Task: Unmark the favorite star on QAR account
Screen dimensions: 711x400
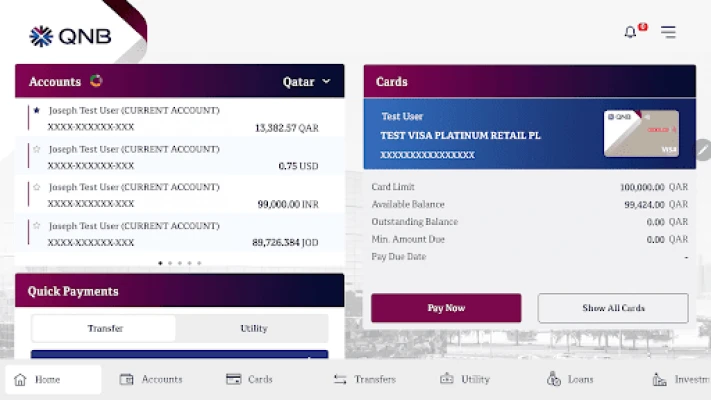Action: tap(37, 110)
